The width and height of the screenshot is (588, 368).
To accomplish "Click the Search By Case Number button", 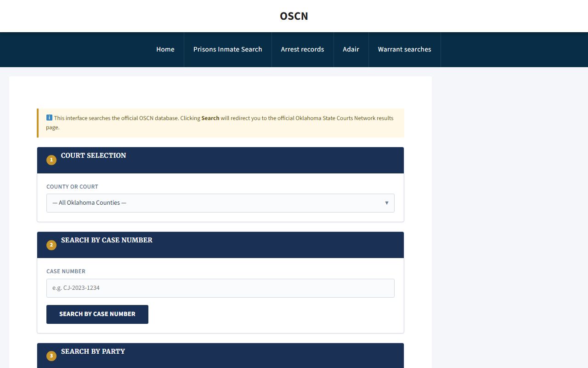I will 97,314.
